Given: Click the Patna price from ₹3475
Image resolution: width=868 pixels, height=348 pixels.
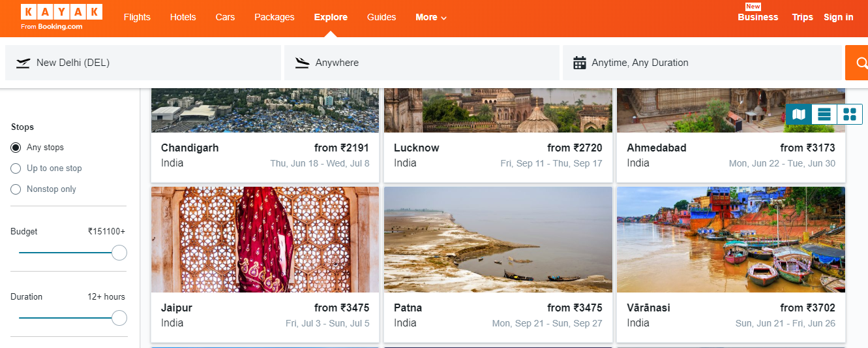Looking at the screenshot, I should pos(575,308).
